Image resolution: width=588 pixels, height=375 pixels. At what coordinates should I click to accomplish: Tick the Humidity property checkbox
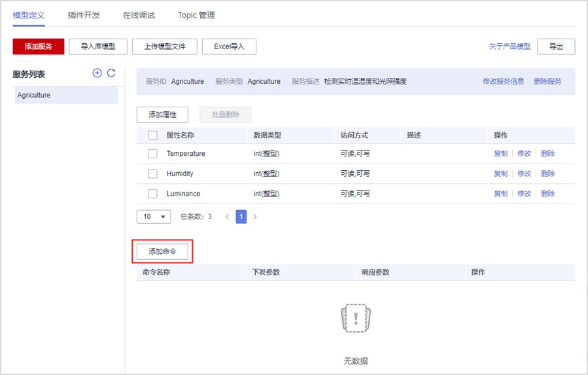(152, 174)
